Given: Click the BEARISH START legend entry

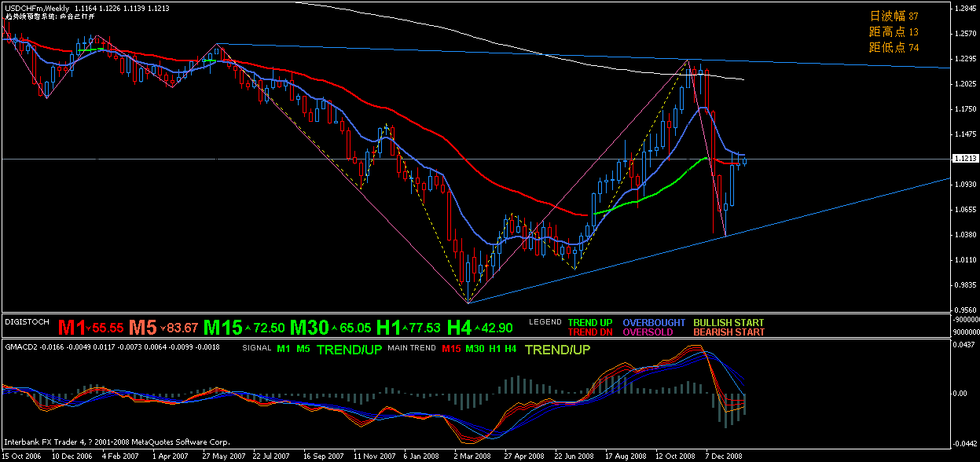Looking at the screenshot, I should click(x=729, y=332).
